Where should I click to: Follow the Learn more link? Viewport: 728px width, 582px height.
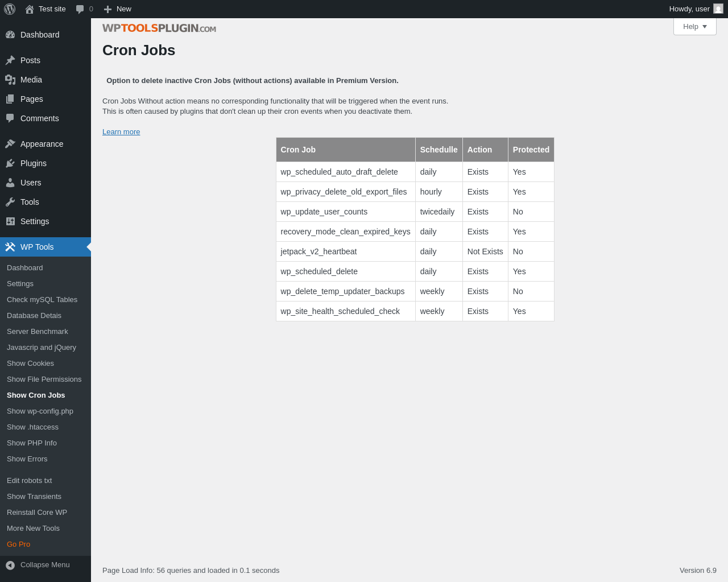click(121, 132)
